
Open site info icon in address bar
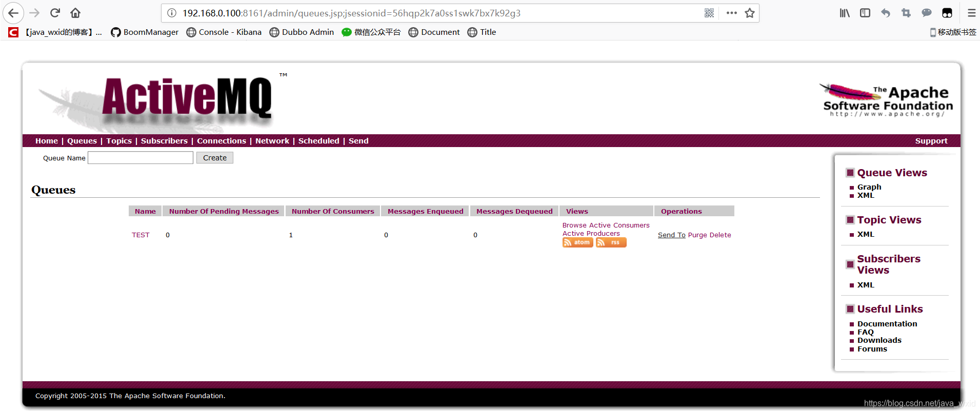[172, 13]
